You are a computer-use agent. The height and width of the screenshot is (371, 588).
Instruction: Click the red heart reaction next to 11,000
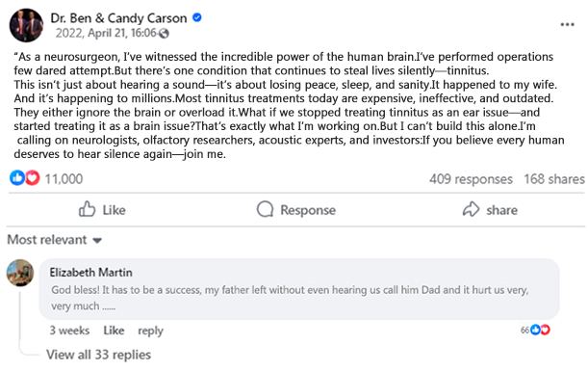33,178
